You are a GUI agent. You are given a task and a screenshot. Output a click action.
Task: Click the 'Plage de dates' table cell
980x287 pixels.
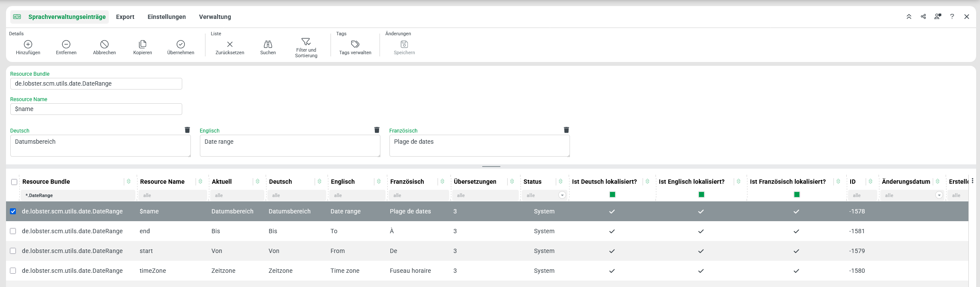(410, 211)
